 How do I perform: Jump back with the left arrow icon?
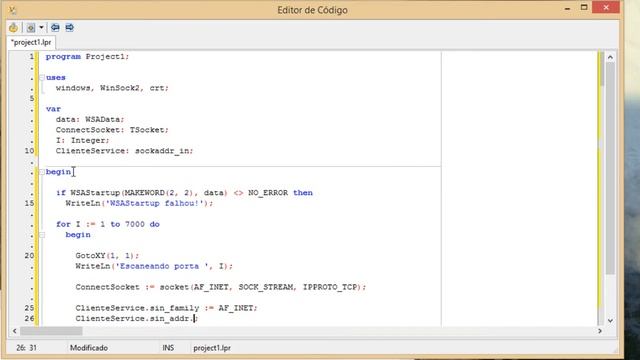(x=55, y=27)
